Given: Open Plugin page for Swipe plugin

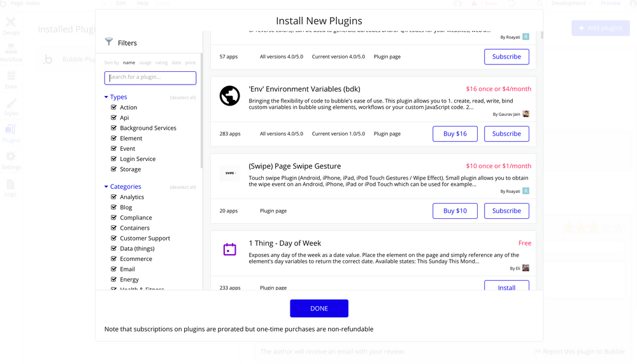Looking at the screenshot, I should (x=273, y=211).
